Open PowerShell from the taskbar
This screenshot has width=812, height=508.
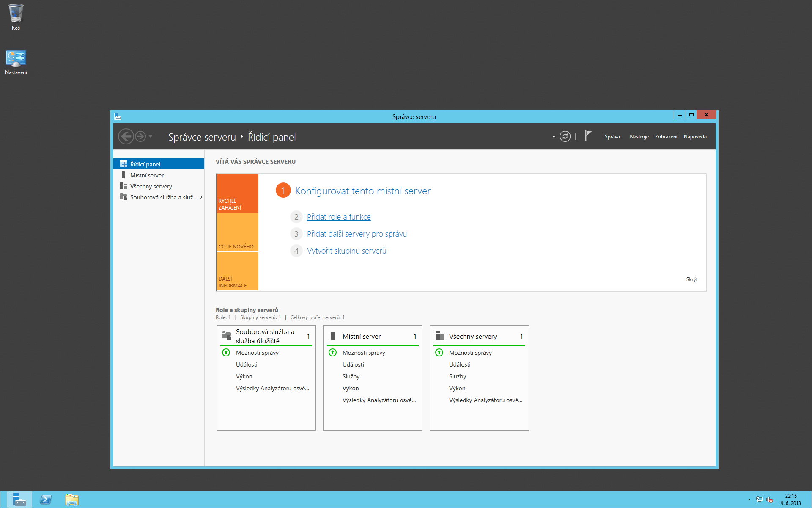46,500
